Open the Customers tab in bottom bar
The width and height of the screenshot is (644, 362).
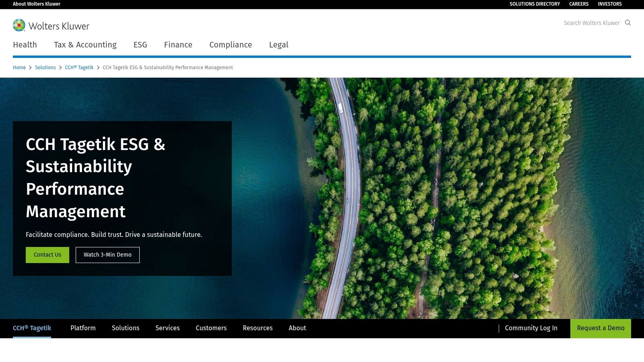(211, 328)
